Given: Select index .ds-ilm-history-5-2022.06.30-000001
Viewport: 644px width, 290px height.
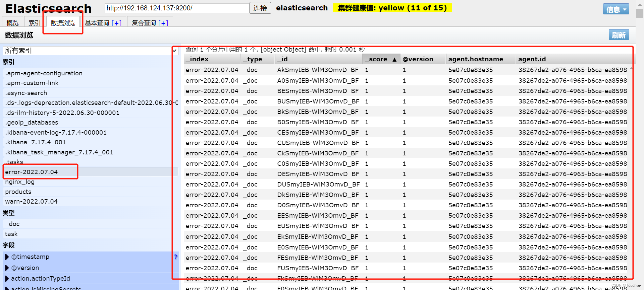Looking at the screenshot, I should [91, 113].
